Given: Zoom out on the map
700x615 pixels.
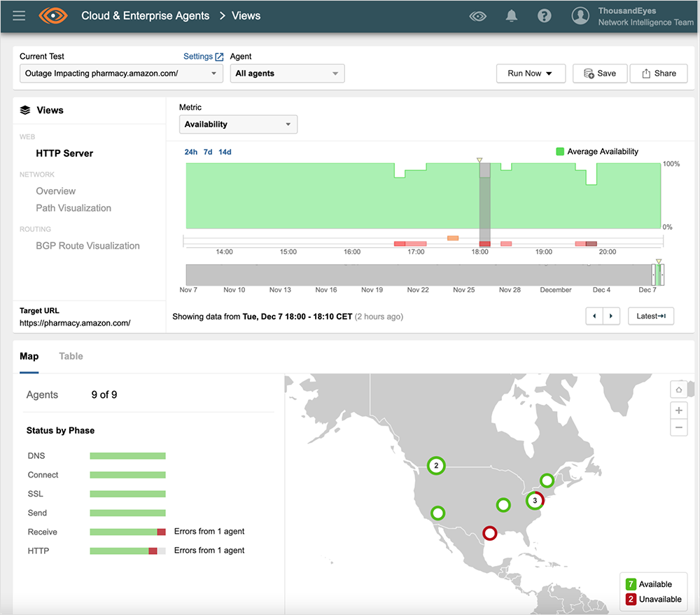Looking at the screenshot, I should (x=678, y=427).
